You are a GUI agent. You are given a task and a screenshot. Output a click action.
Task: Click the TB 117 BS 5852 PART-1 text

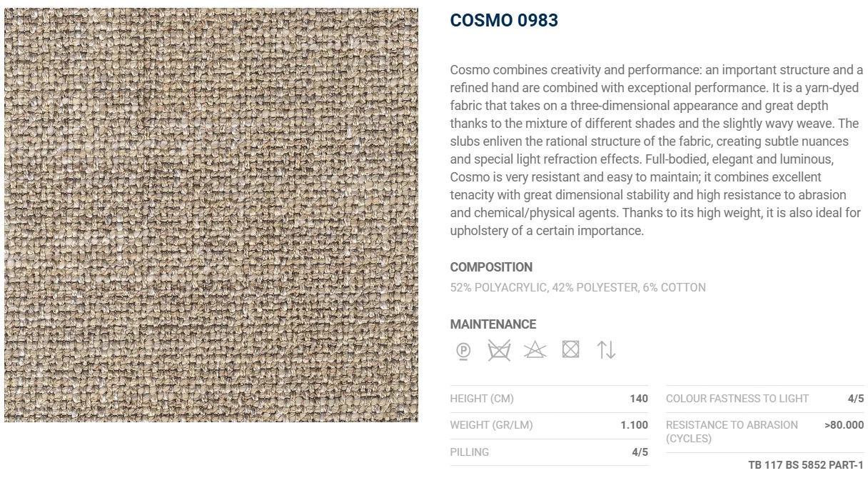pyautogui.click(x=806, y=465)
